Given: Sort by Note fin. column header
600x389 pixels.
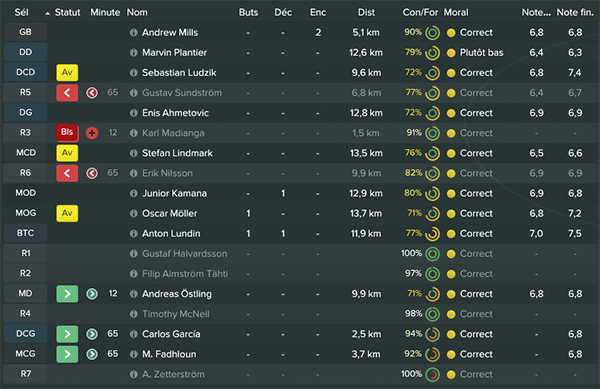Looking at the screenshot, I should click(575, 12).
